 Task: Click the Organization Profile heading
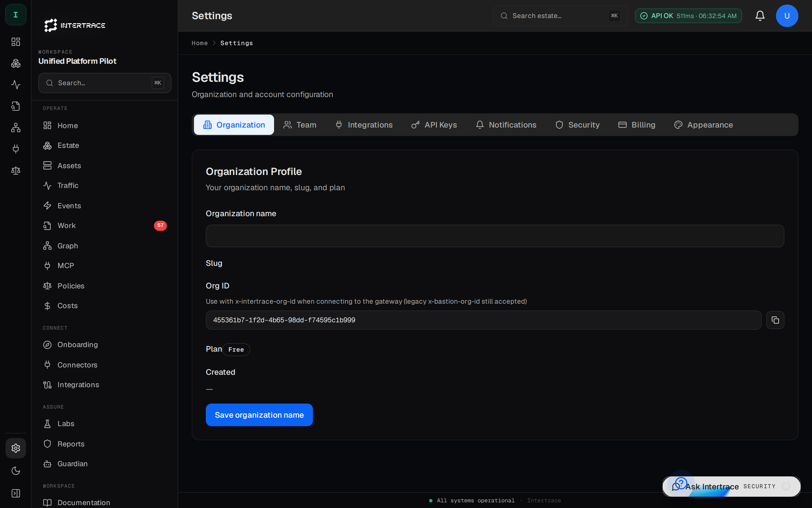(254, 172)
